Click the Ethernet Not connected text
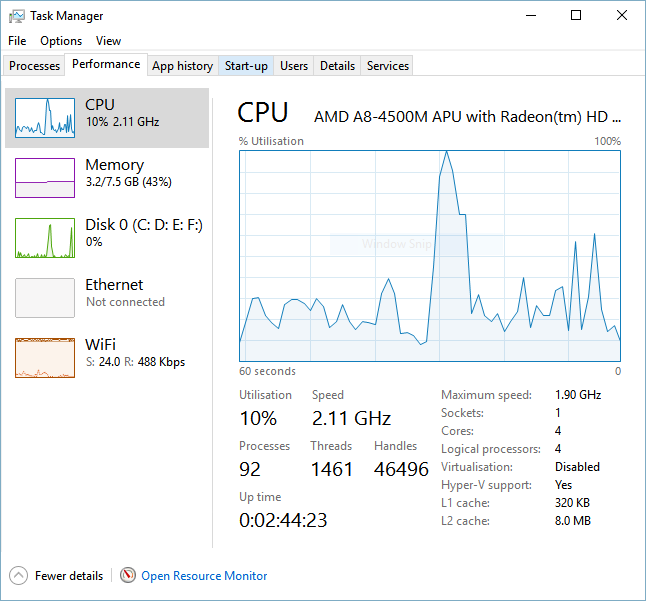Image resolution: width=646 pixels, height=601 pixels. (x=125, y=302)
